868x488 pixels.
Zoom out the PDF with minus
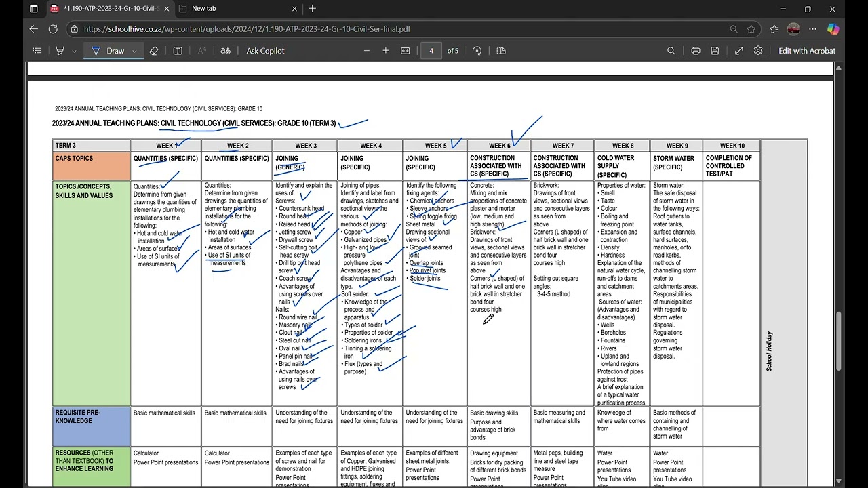367,51
